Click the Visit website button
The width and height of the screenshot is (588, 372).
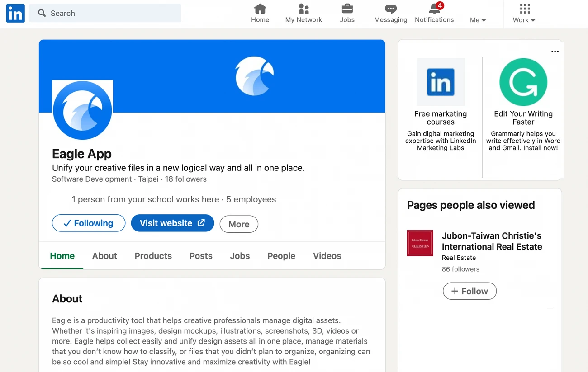172,223
